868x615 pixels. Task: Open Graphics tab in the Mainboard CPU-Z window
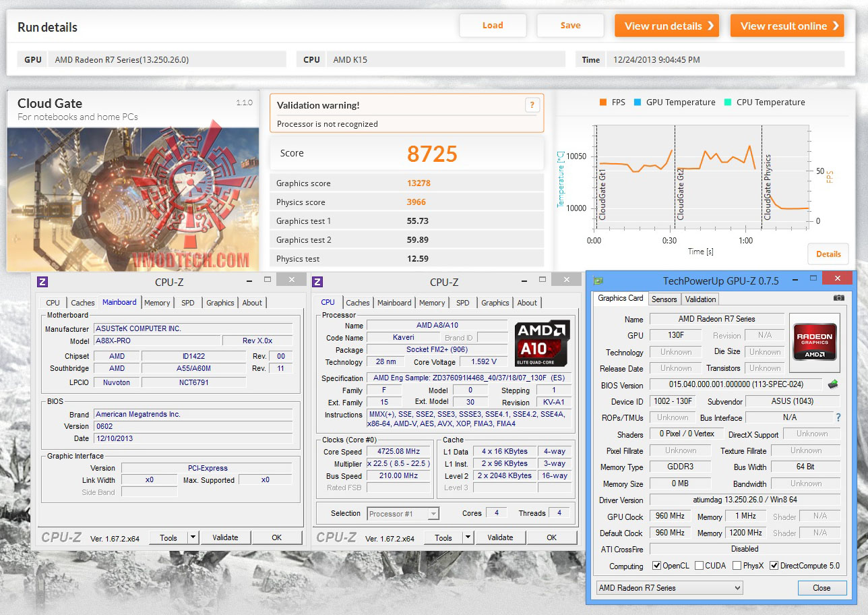pos(220,303)
